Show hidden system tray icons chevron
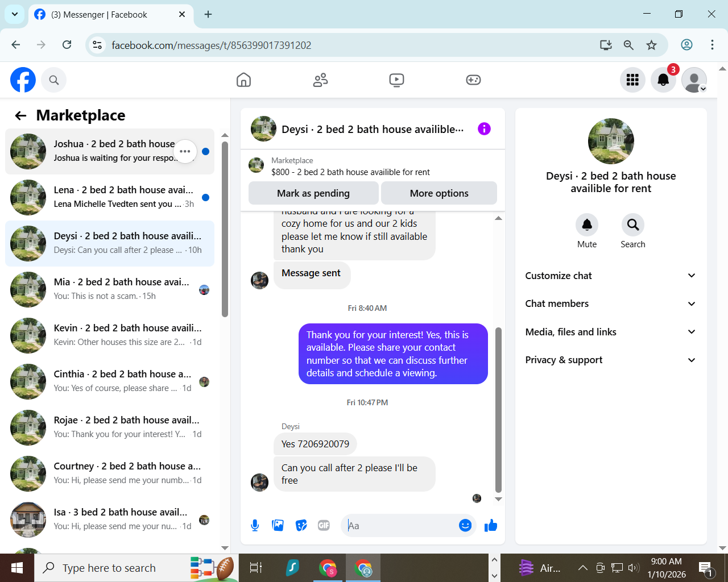 pyautogui.click(x=582, y=568)
